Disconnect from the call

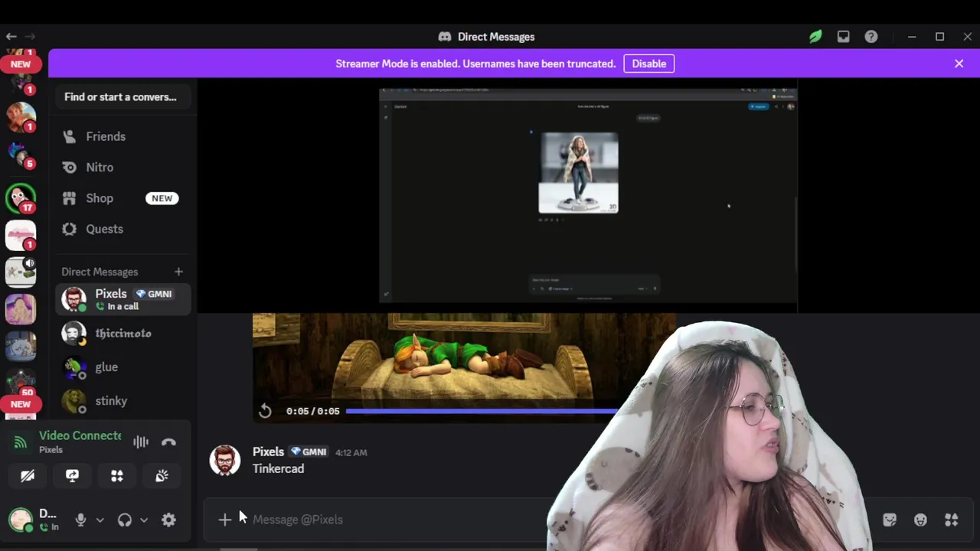pyautogui.click(x=169, y=442)
